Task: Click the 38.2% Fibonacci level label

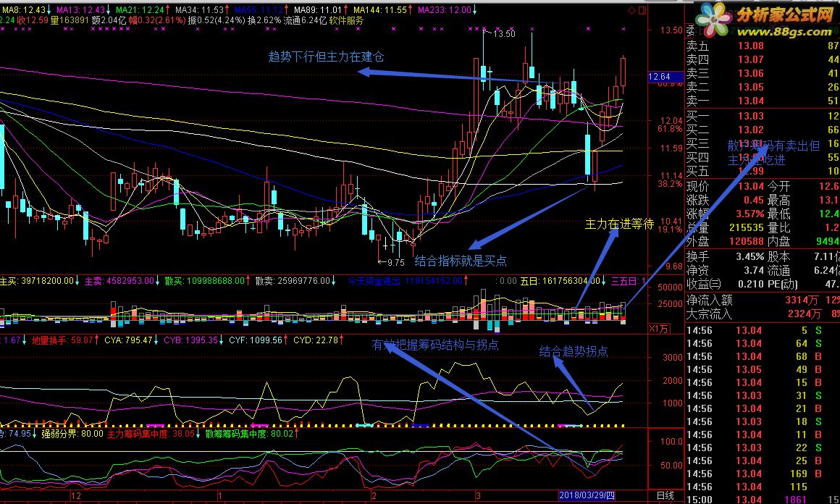Action: click(670, 184)
